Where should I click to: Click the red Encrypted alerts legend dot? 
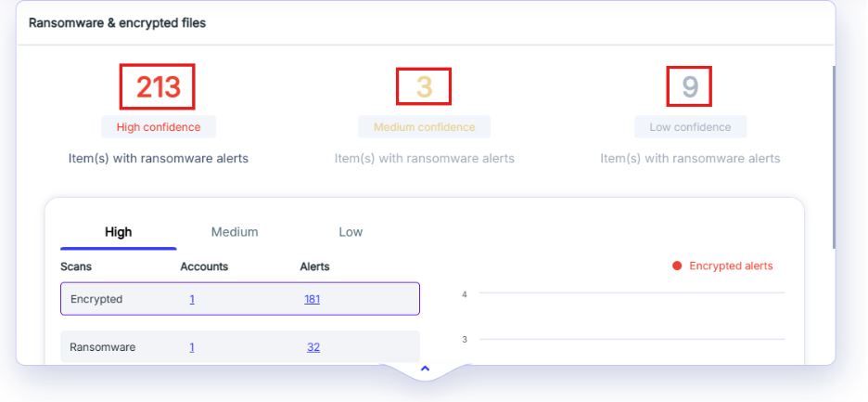pos(676,266)
